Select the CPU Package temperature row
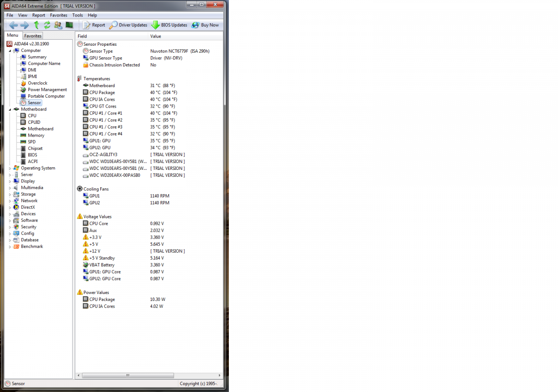The width and height of the screenshot is (558, 392). pos(149,92)
